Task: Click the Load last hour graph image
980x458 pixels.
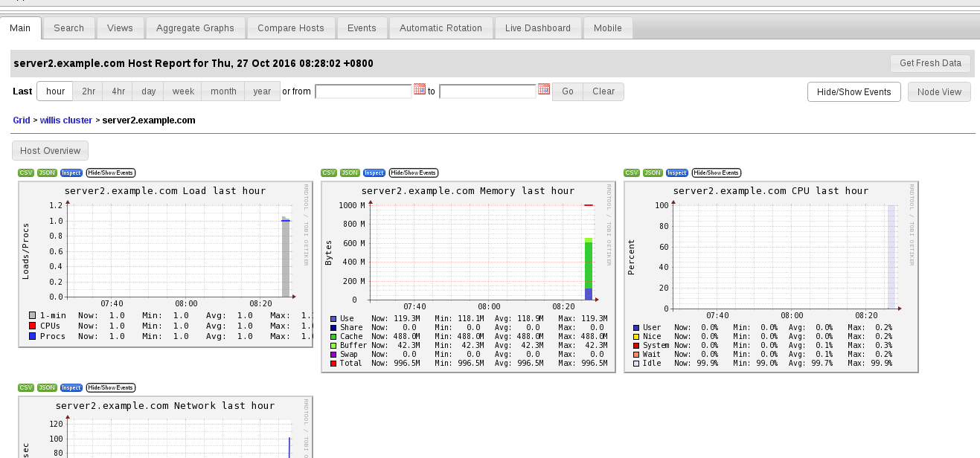Action: [166, 264]
